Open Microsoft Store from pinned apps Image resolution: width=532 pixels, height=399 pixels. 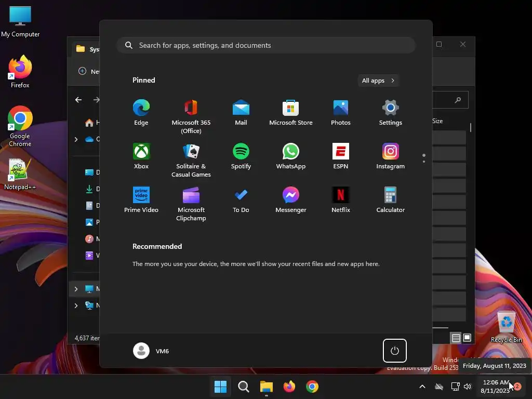291,113
